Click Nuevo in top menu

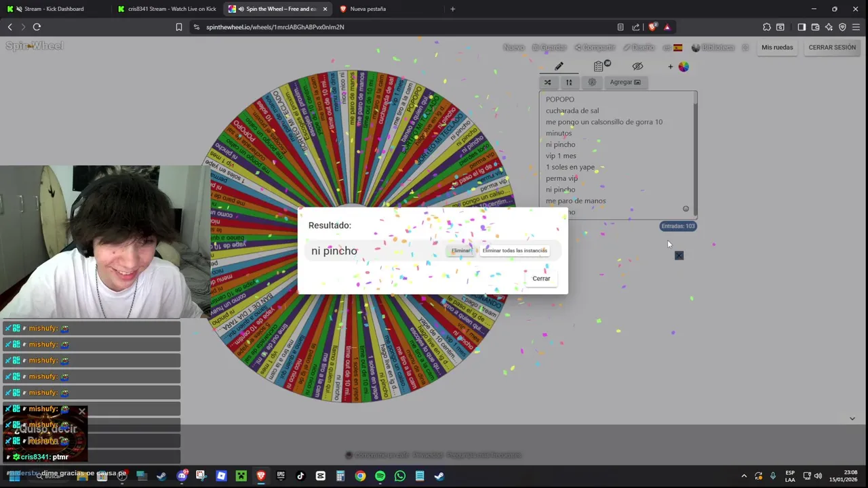pyautogui.click(x=514, y=47)
